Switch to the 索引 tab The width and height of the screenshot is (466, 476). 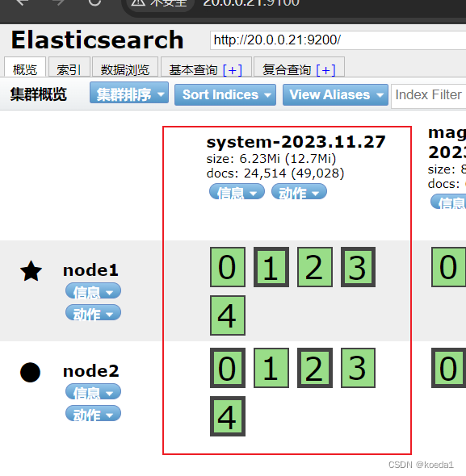point(69,68)
